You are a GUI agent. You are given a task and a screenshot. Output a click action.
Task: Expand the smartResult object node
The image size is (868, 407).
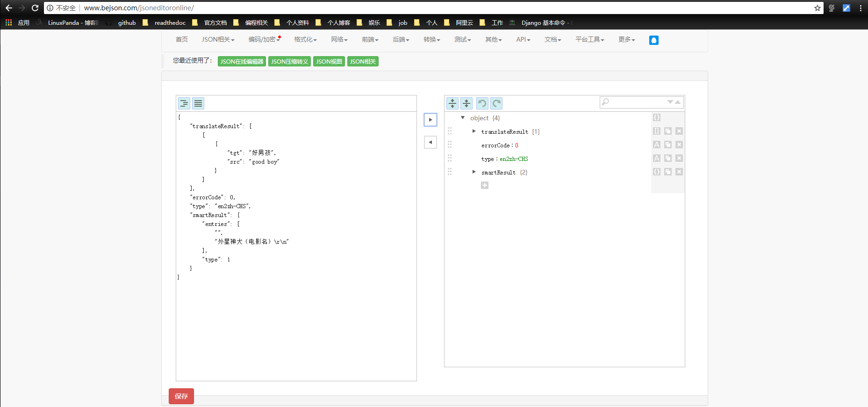(x=474, y=172)
